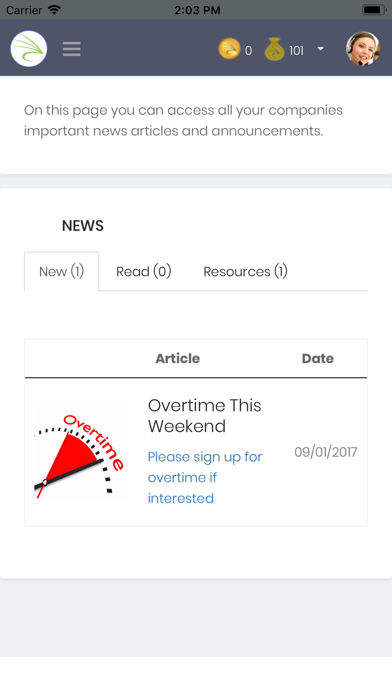This screenshot has height=696, width=392.
Task: Switch to the Resources (1) tab
Action: tap(245, 271)
